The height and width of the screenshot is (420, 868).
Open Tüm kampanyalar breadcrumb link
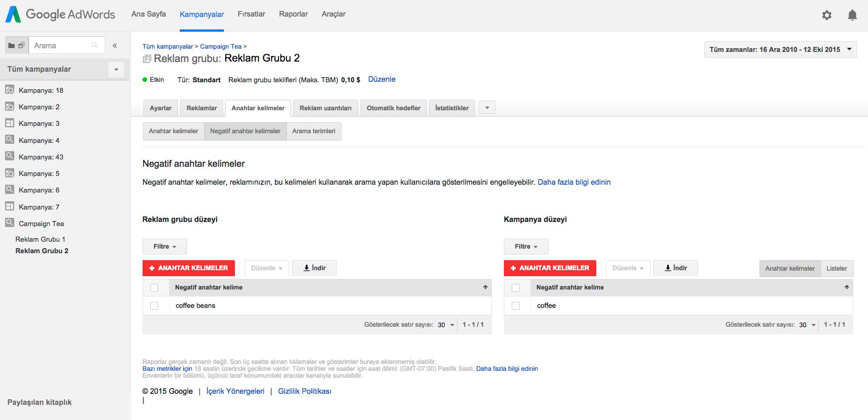click(x=168, y=46)
